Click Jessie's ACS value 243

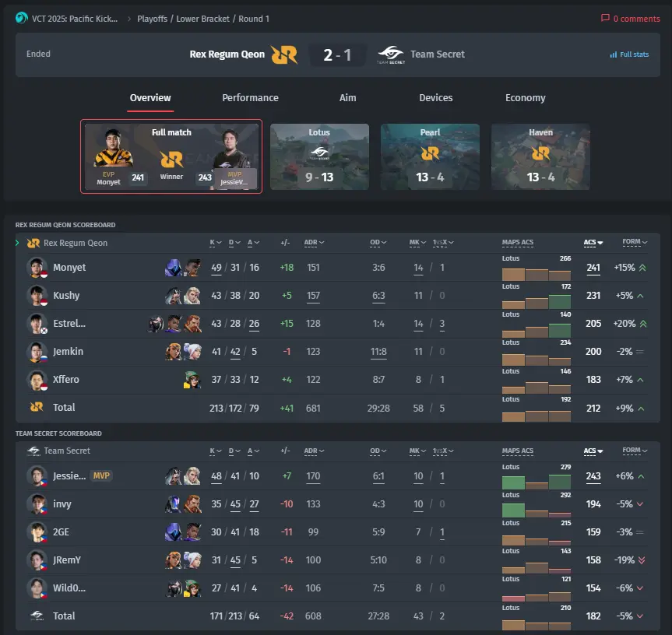pos(593,476)
